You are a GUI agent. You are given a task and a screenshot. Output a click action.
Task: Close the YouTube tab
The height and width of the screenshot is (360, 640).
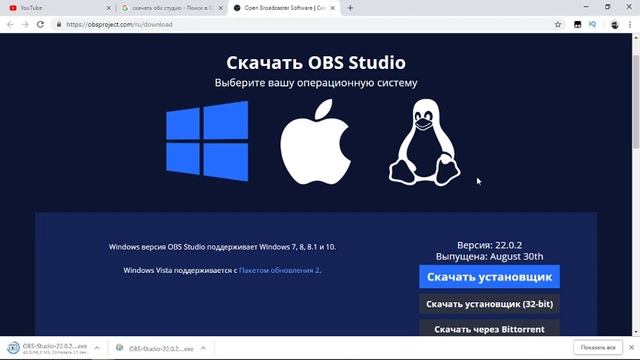[109, 8]
